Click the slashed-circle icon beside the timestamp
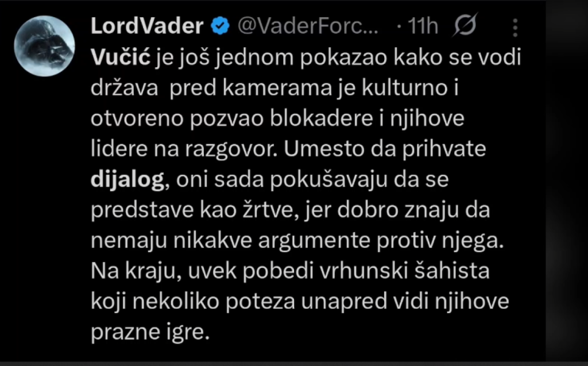Screen dimensions: 588x366 pyautogui.click(x=464, y=26)
